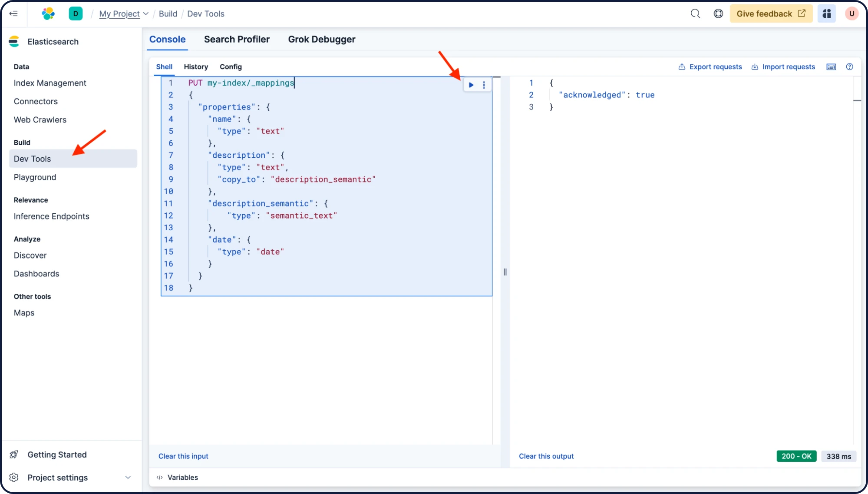868x494 pixels.
Task: Open Connectors in sidebar
Action: coord(36,101)
